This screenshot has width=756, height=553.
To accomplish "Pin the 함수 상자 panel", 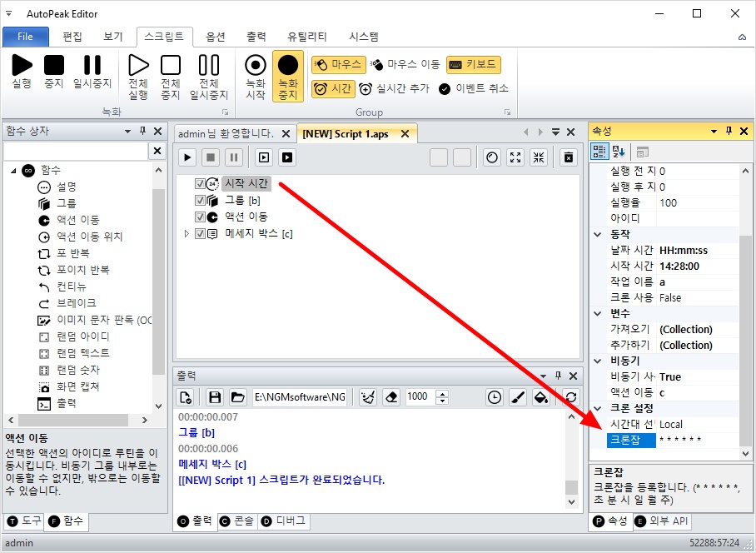I will (142, 131).
